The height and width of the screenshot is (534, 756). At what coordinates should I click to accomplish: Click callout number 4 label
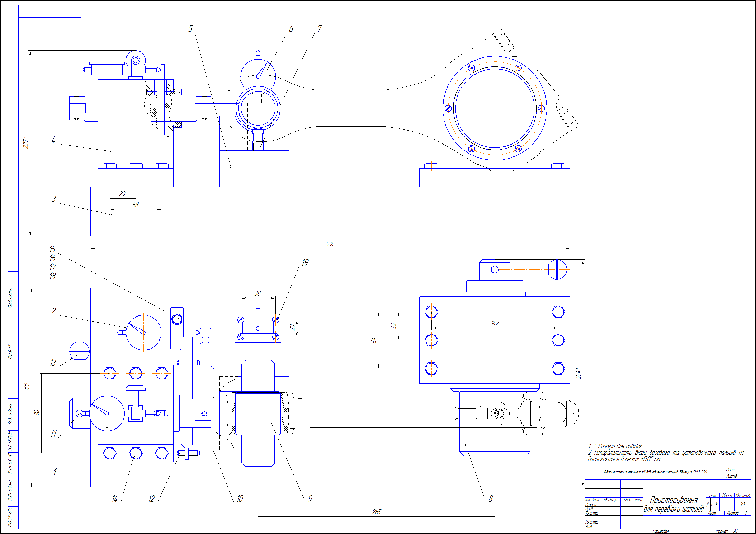53,140
